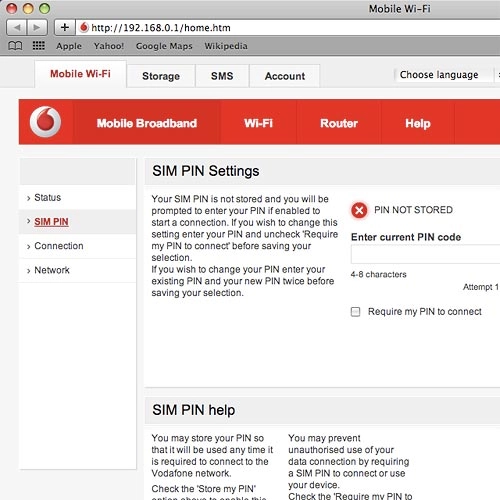This screenshot has width=500, height=500.
Task: Select the Connection sidebar link
Action: tap(59, 246)
